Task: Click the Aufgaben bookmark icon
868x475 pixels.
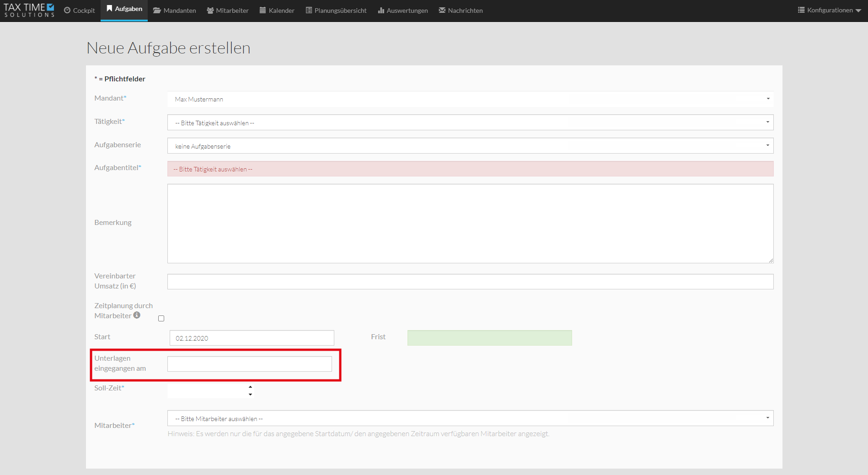Action: (109, 9)
